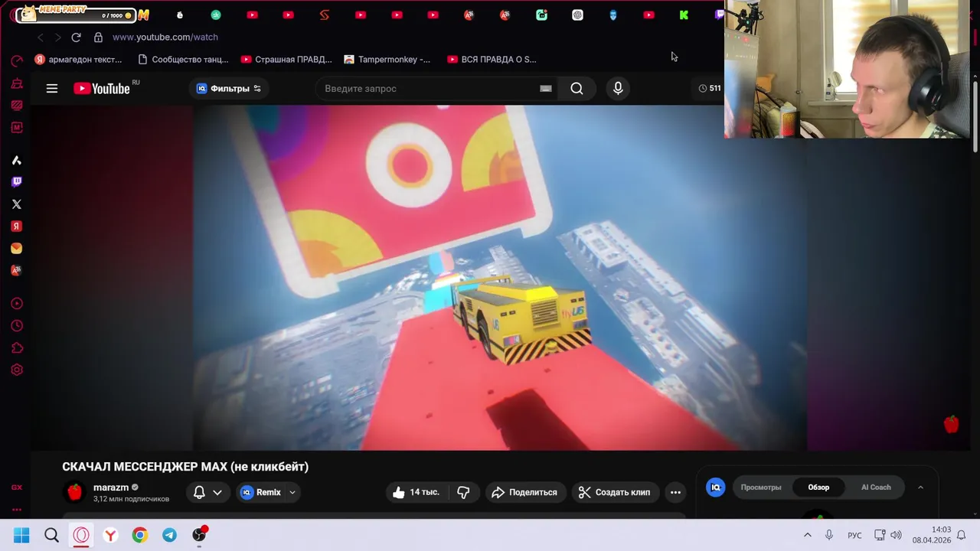Open the video three-dots more actions menu

pyautogui.click(x=675, y=493)
